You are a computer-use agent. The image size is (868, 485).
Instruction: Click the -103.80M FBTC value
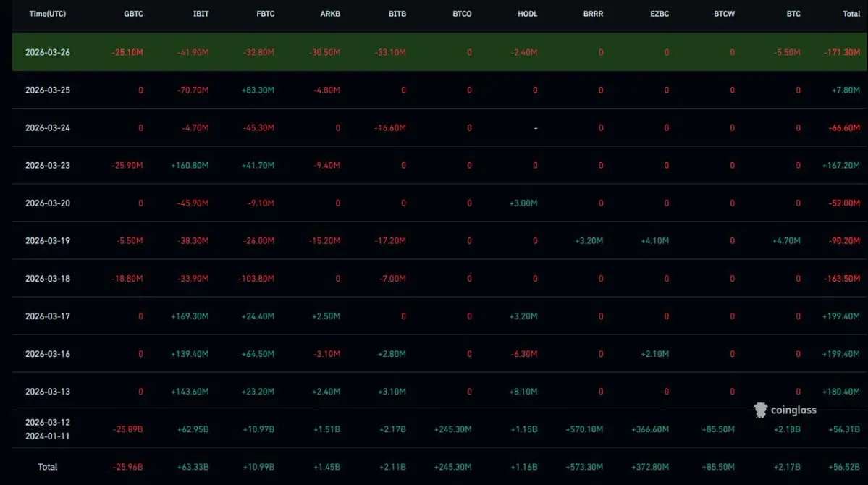256,279
